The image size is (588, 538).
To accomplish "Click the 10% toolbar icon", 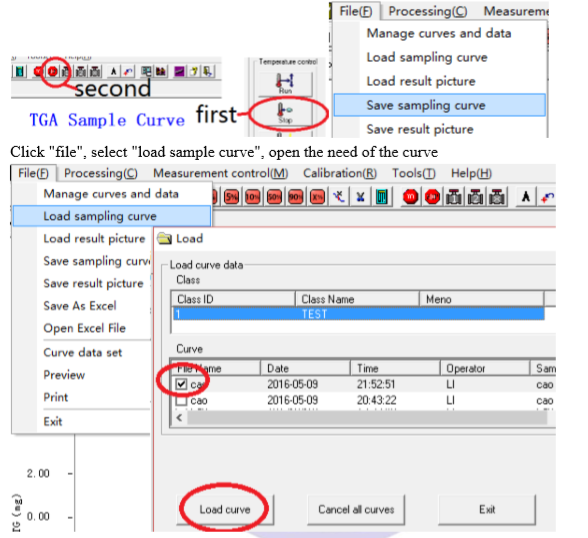I will pyautogui.click(x=253, y=197).
